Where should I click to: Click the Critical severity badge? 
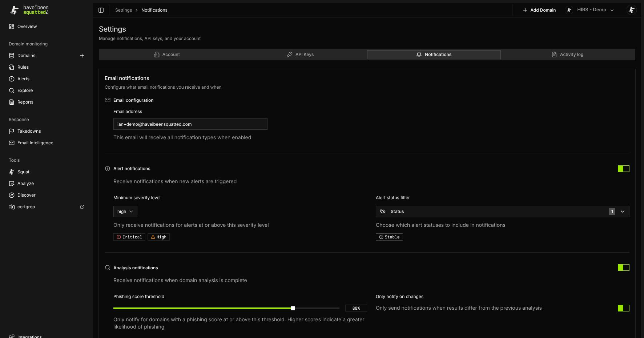(x=129, y=237)
